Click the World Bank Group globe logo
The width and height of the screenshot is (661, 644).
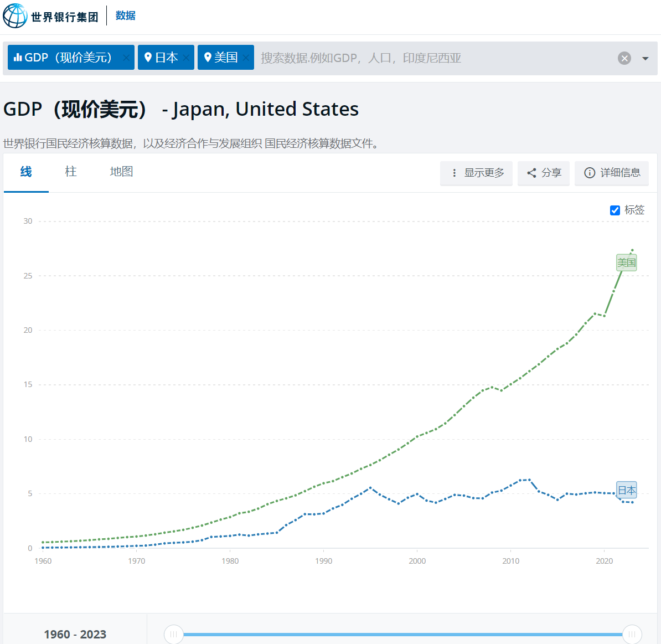point(15,16)
